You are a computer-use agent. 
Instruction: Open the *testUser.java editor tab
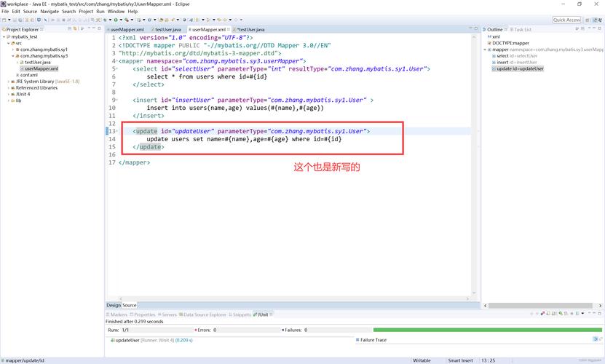(252, 29)
